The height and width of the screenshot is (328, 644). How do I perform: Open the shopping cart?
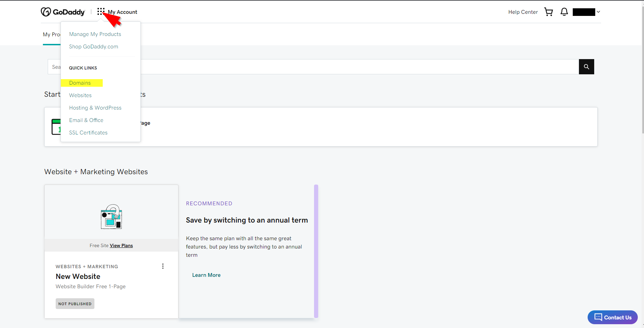coord(549,12)
